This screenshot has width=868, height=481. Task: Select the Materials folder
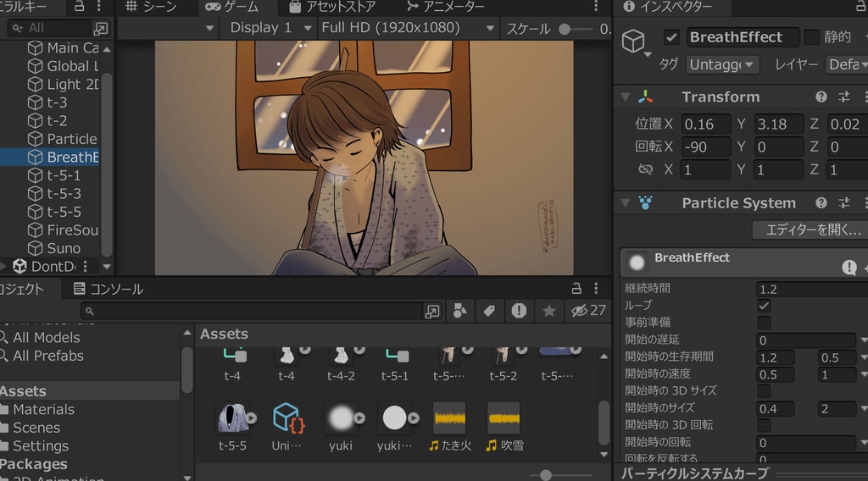coord(37,410)
